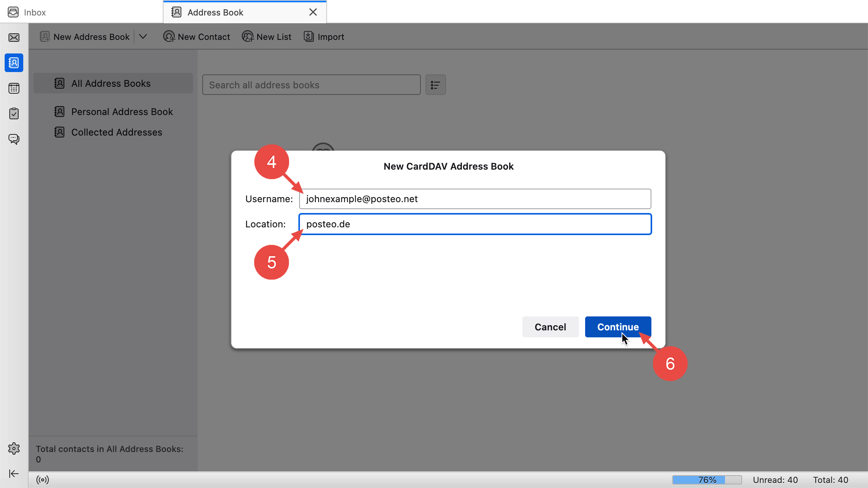Screen dimensions: 868x488
Task: Open the Settings gear icon
Action: [14, 448]
